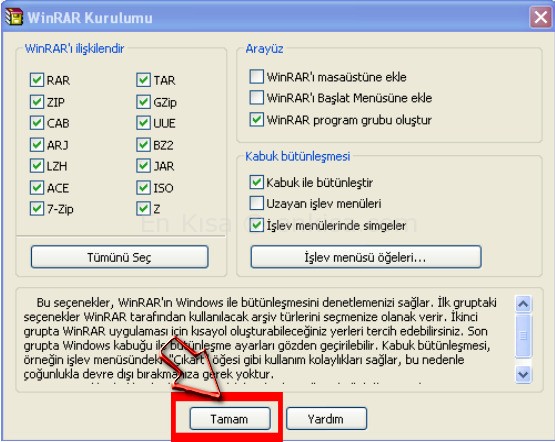Viewport: 555px width, 442px height.
Task: Toggle Kabuk ile bütünleştir checkbox
Action: click(257, 182)
